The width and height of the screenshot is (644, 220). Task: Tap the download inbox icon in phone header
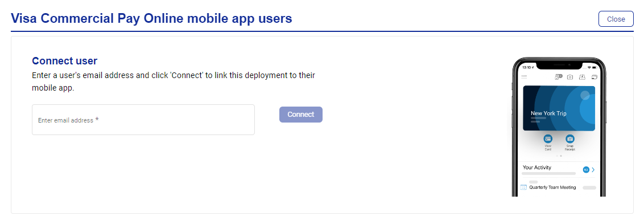click(582, 77)
